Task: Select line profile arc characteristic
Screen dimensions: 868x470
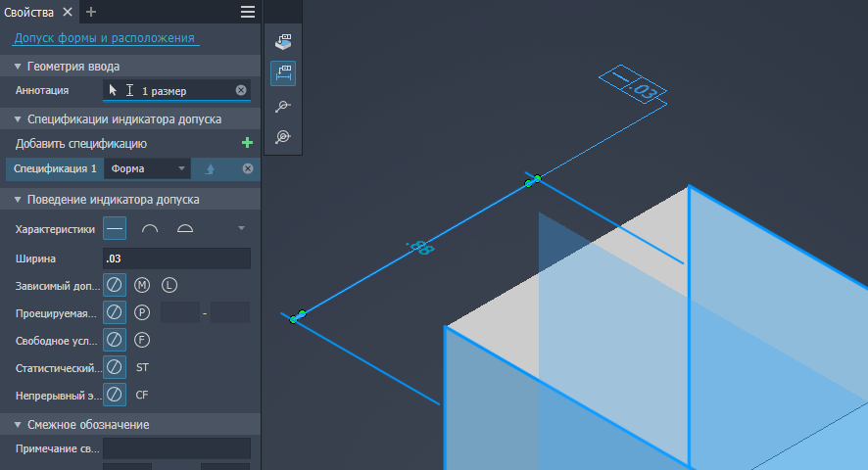Action: pos(150,228)
